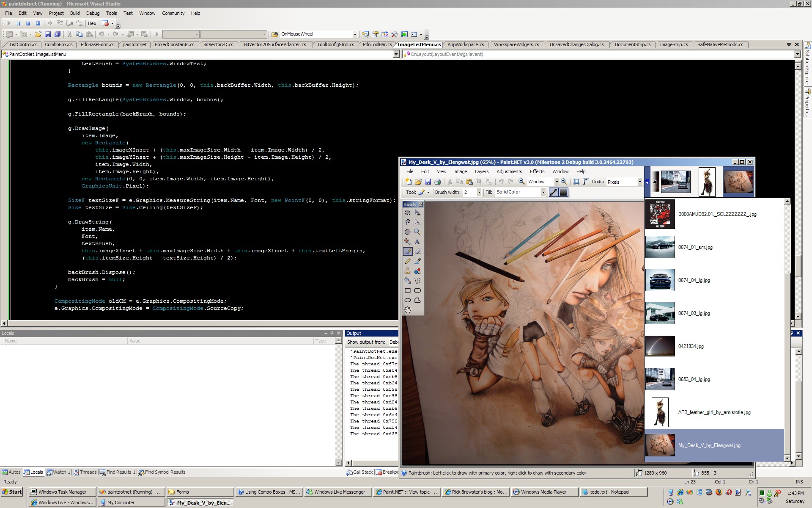Click Paint.NET Zoom Out icon

coord(522,182)
